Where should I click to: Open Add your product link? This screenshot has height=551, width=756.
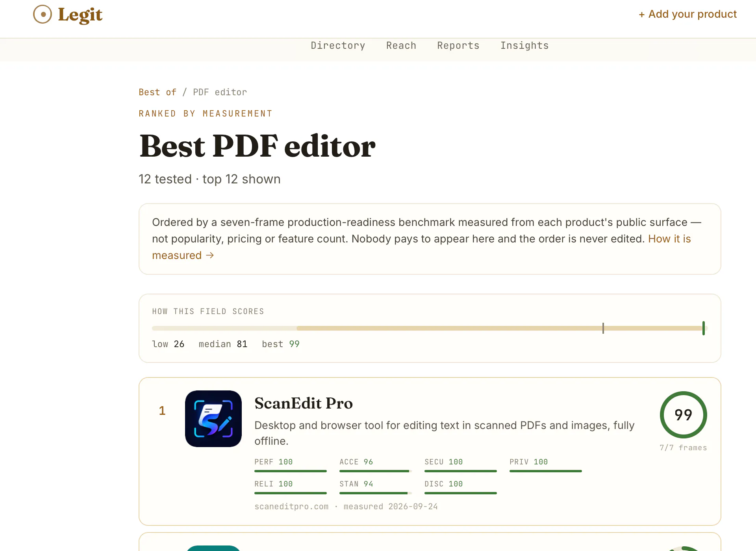pos(687,14)
